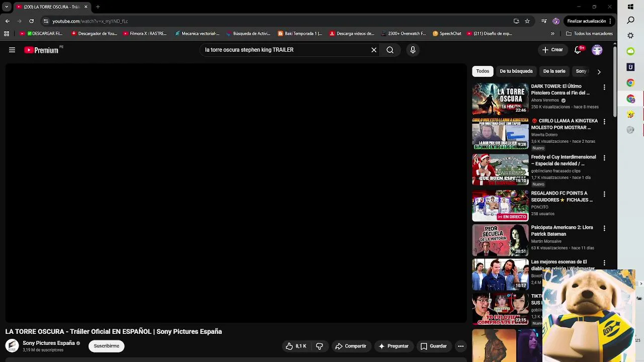Image resolution: width=644 pixels, height=362 pixels.
Task: Open Windows Start button
Action: pos(630,7)
